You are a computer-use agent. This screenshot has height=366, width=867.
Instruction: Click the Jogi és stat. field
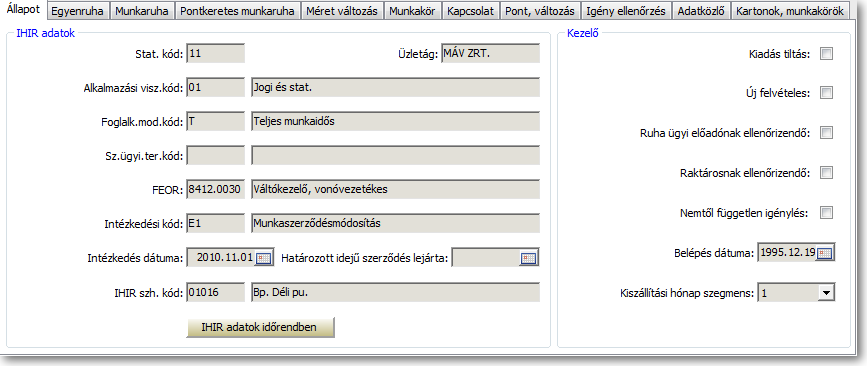click(x=395, y=87)
